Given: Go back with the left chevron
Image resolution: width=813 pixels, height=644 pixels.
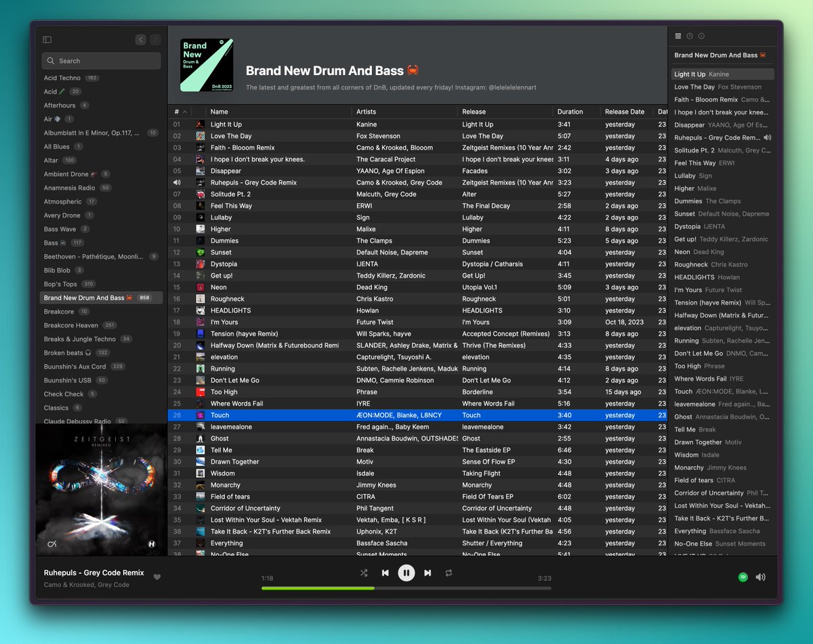Looking at the screenshot, I should (x=140, y=40).
